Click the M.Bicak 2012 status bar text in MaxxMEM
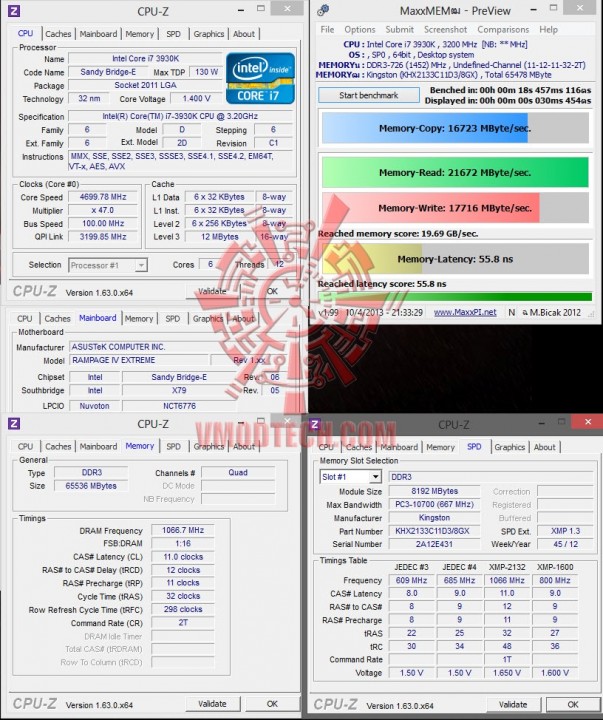The image size is (603, 720). point(552,312)
